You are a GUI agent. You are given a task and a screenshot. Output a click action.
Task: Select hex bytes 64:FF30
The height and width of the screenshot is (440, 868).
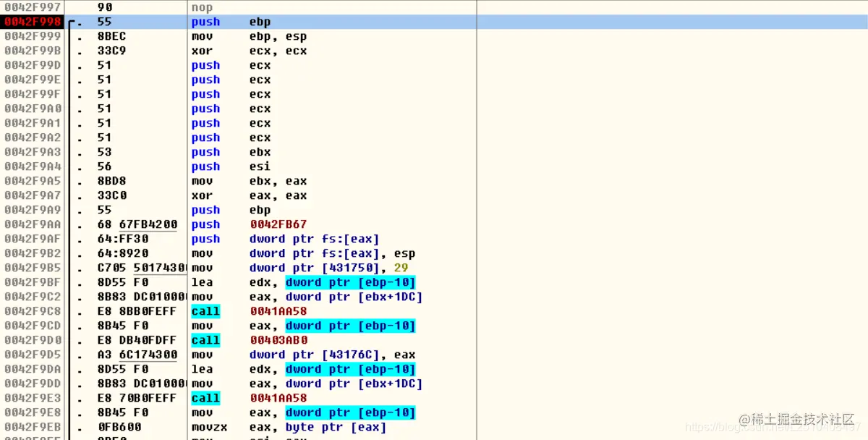[123, 239]
